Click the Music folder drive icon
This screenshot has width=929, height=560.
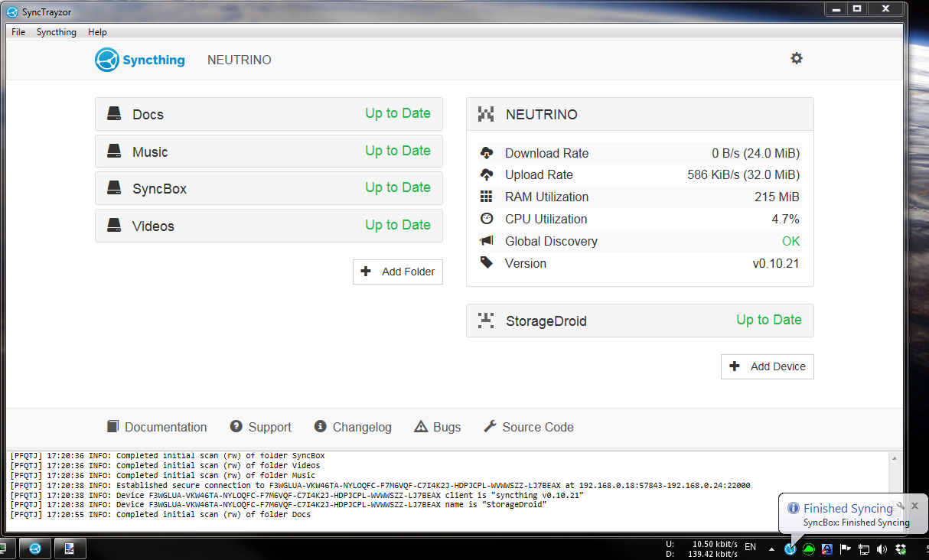point(114,151)
